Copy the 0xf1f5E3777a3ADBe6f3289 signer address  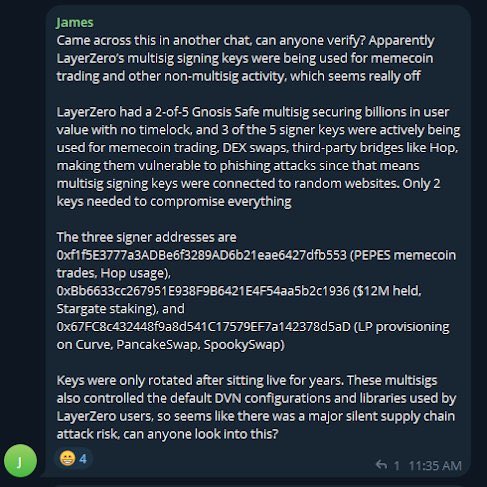point(202,255)
